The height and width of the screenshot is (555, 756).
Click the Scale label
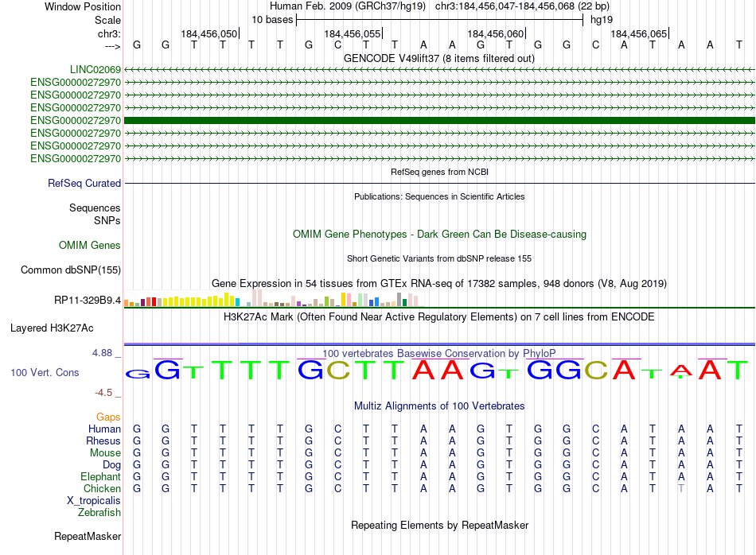tap(107, 21)
